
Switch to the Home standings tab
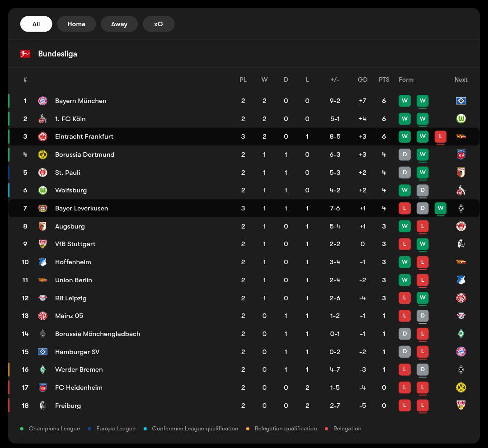[x=76, y=24]
